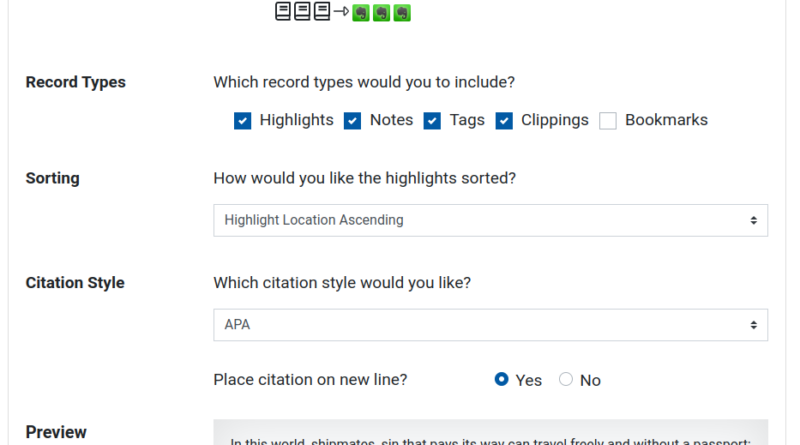This screenshot has height=445, width=800.
Task: Select Yes for citation on new line
Action: point(502,379)
